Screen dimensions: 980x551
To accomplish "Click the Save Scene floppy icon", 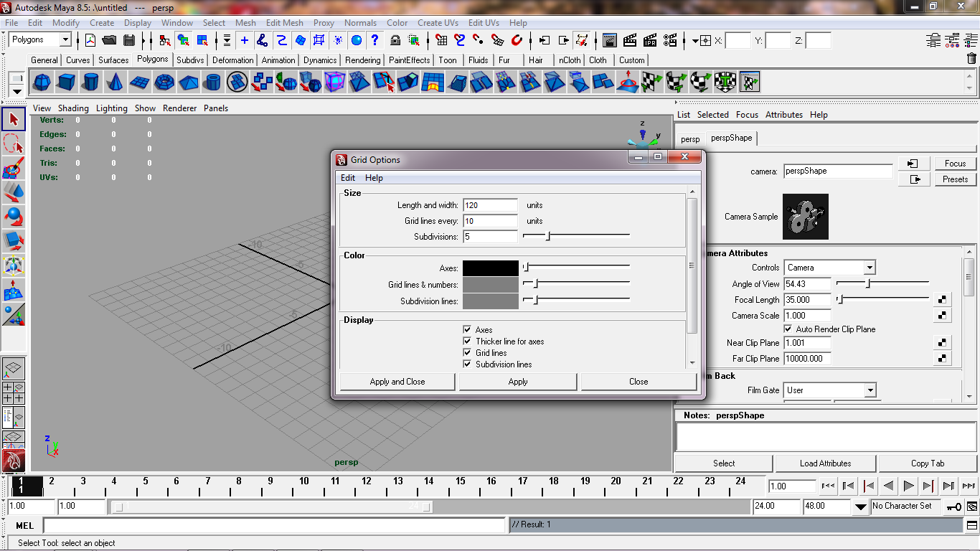I will pyautogui.click(x=129, y=40).
